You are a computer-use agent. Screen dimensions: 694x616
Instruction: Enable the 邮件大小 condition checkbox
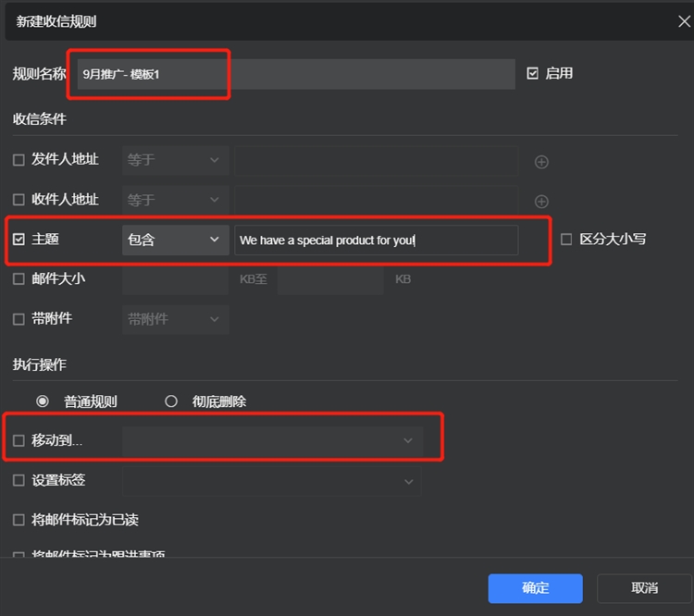pos(19,278)
